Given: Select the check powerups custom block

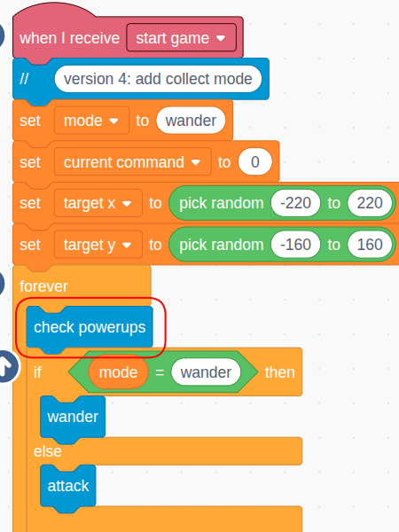Looking at the screenshot, I should tap(90, 327).
